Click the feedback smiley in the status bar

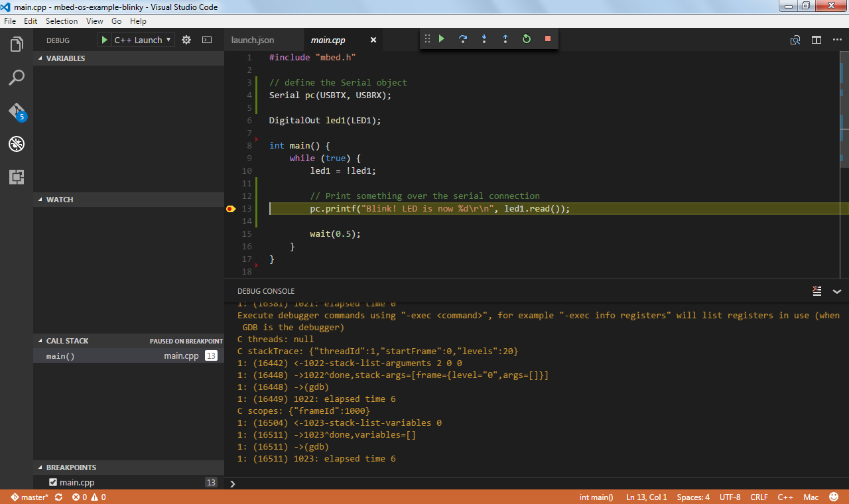[x=833, y=497]
